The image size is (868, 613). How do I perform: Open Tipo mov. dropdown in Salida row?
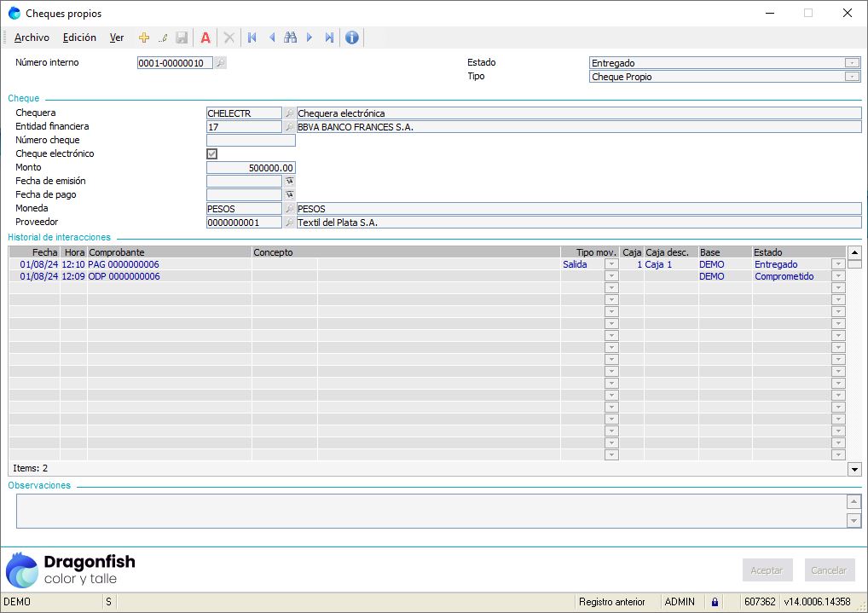[x=611, y=264]
